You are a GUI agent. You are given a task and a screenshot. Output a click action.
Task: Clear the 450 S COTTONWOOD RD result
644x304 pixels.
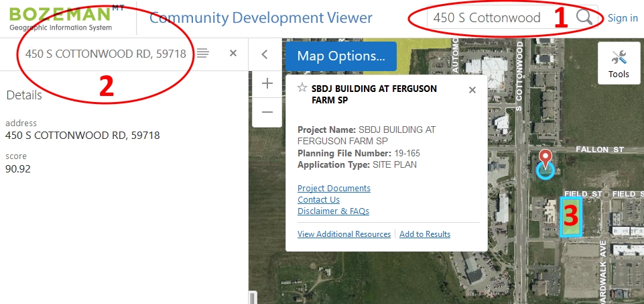click(233, 53)
